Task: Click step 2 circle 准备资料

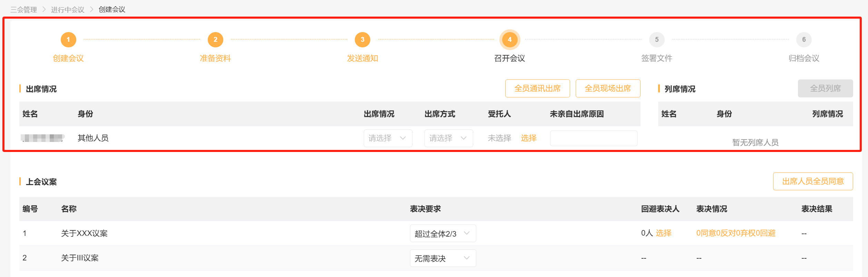Action: (215, 40)
